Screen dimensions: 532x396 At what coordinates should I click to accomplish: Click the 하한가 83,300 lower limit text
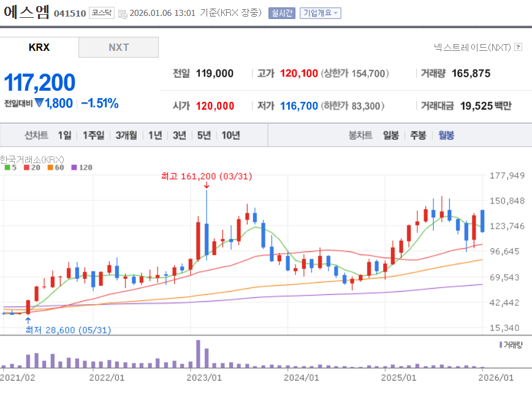(352, 106)
